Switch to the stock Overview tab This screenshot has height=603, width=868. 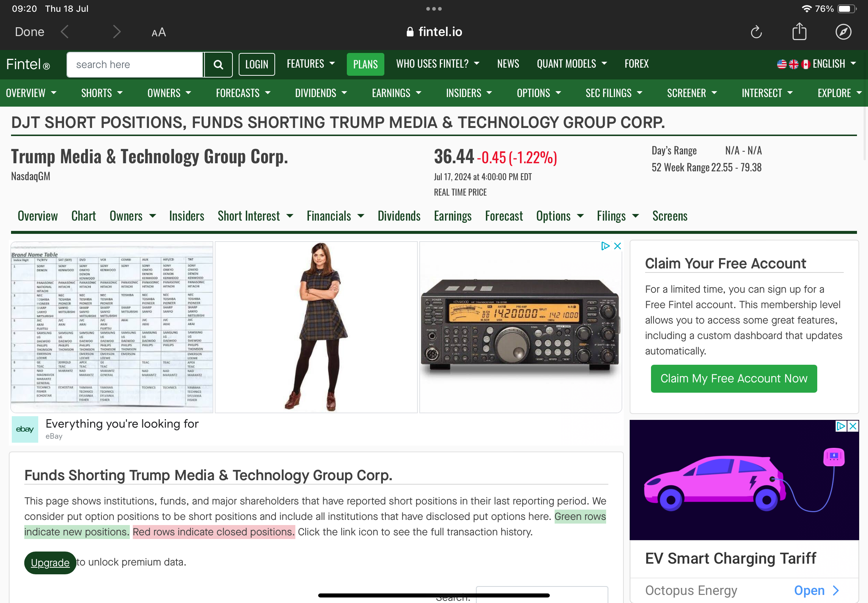(x=38, y=216)
